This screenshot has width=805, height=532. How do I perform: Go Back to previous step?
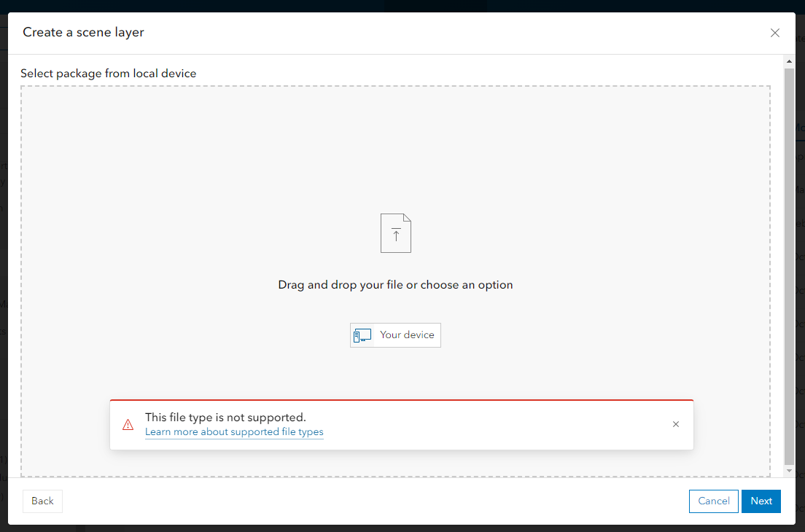coord(42,501)
